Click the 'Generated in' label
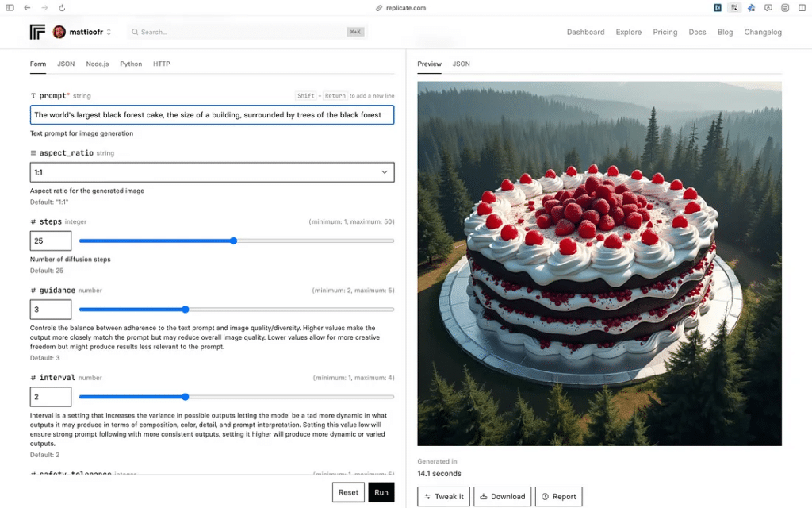The image size is (812, 508). 437,461
